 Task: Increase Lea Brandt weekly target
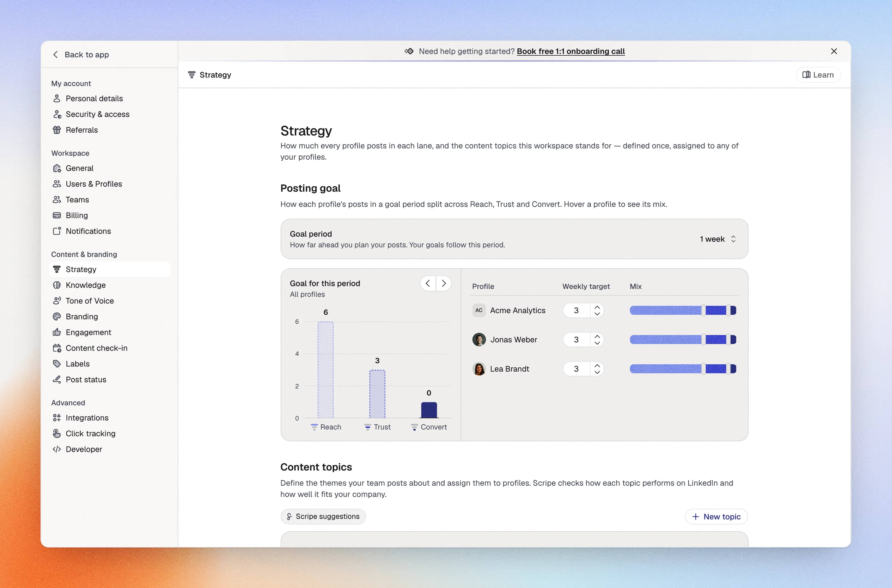(597, 366)
